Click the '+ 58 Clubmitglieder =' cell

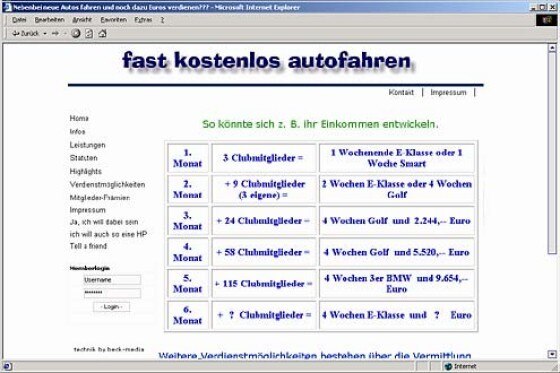coord(264,252)
